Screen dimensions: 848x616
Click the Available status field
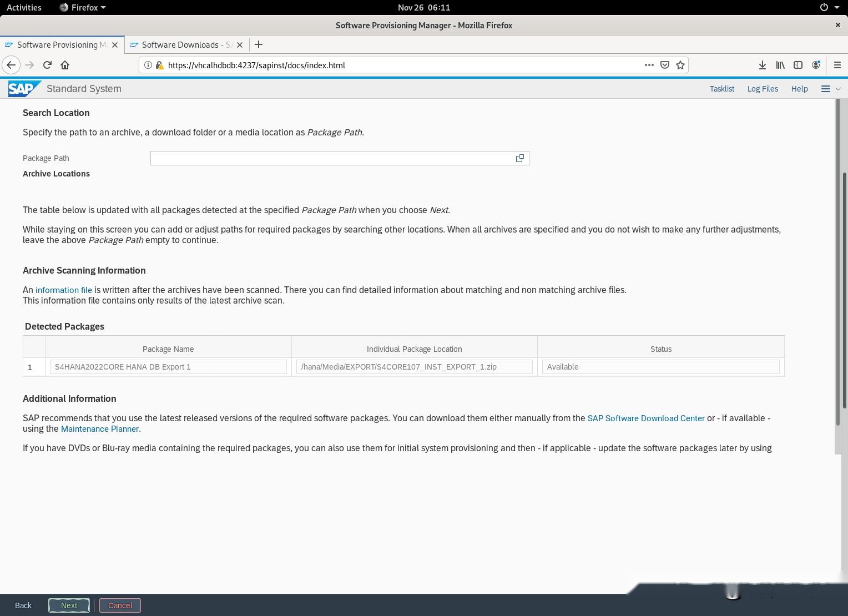pos(661,367)
